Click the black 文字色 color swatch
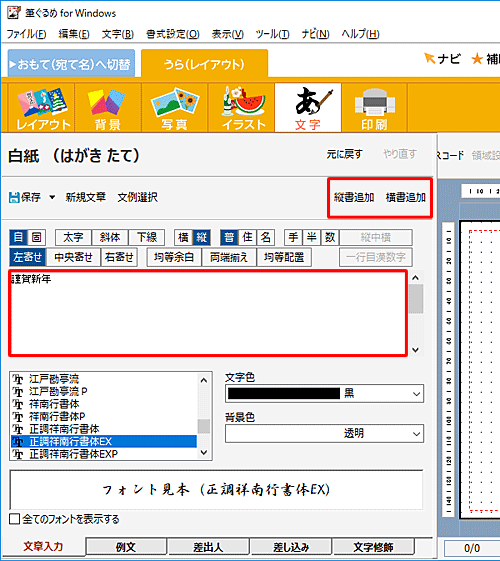The image size is (500, 561). (x=284, y=394)
